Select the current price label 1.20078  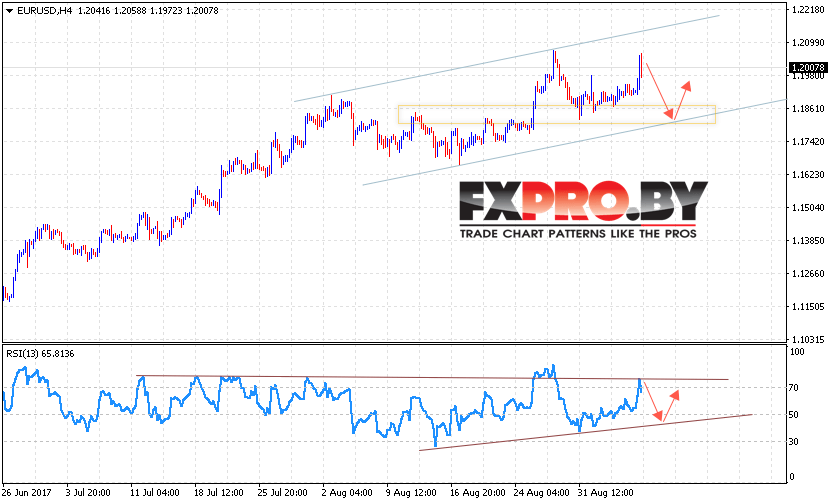point(807,67)
